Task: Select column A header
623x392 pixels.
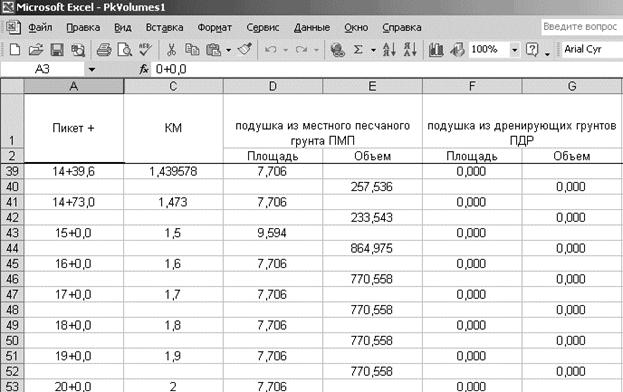Action: click(x=74, y=86)
